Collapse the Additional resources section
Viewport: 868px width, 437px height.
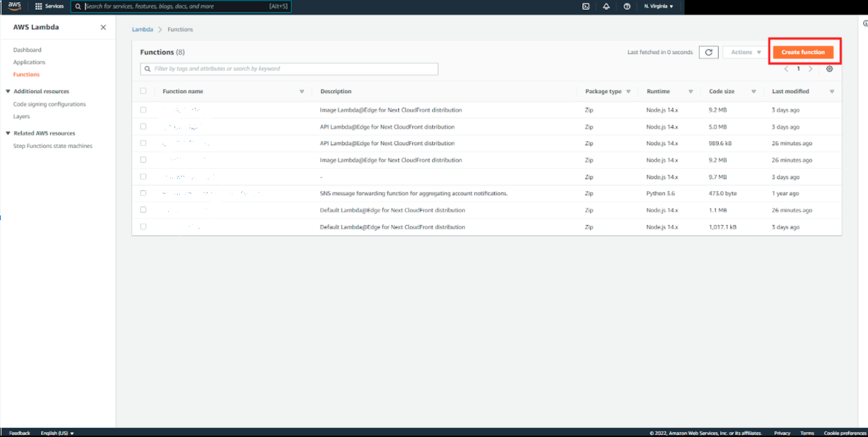point(8,91)
